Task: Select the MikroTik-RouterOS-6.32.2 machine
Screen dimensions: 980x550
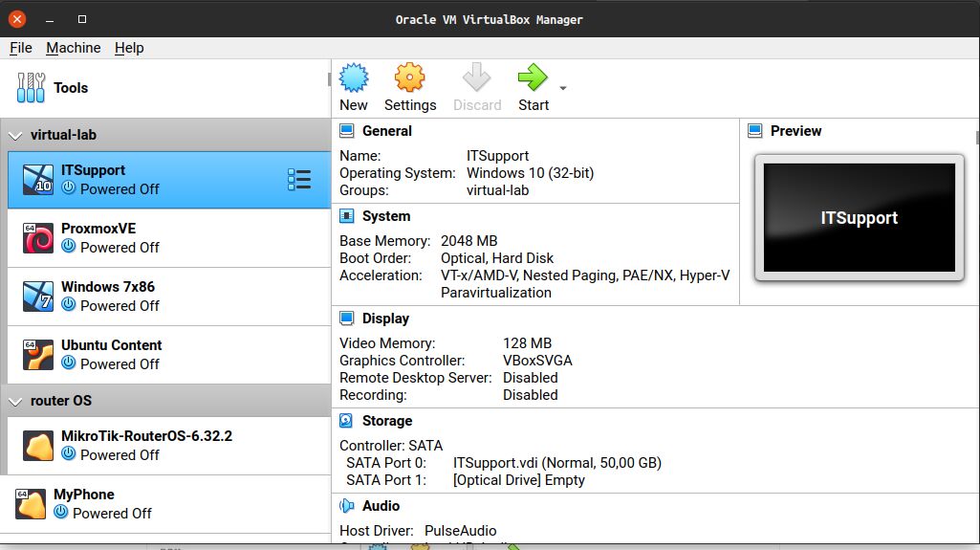Action: pyautogui.click(x=168, y=446)
